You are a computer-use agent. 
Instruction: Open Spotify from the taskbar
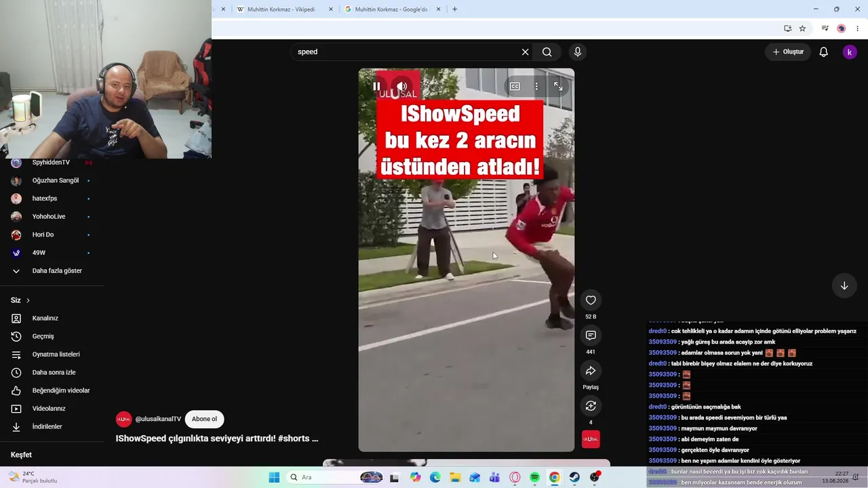534,477
